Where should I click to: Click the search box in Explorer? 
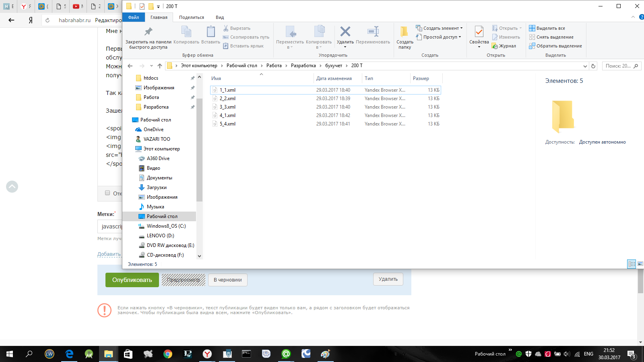pyautogui.click(x=621, y=66)
